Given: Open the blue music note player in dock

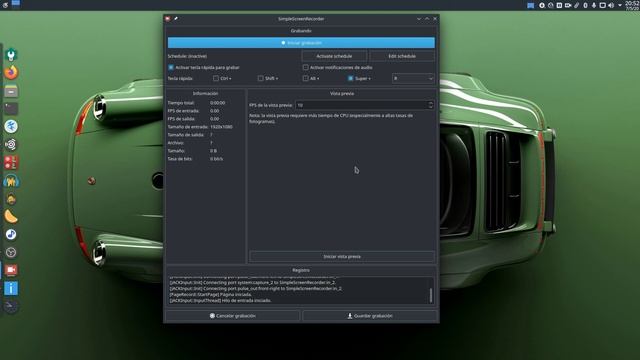Looking at the screenshot, I should pos(11,234).
